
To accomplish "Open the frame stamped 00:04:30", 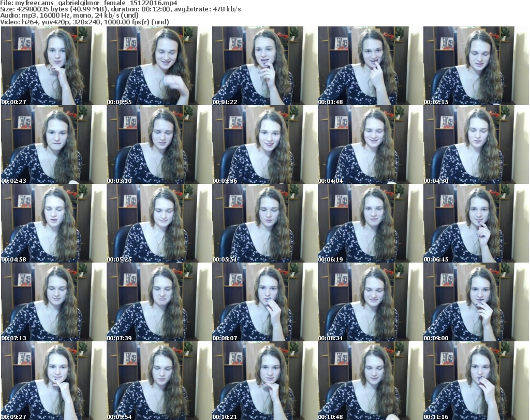I will tap(476, 144).
